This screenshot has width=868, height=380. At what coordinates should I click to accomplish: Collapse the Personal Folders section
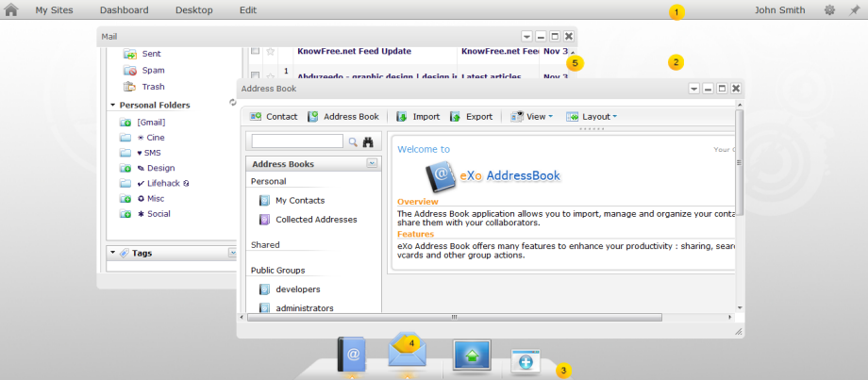(113, 106)
